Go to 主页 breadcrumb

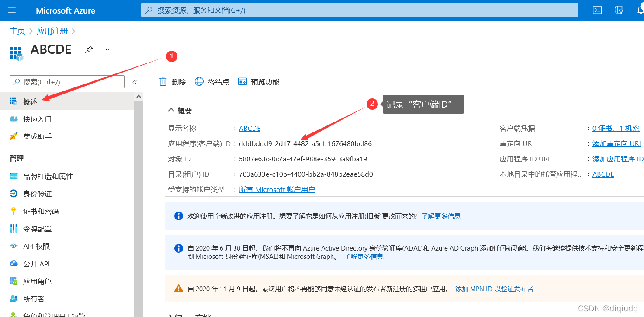point(17,31)
